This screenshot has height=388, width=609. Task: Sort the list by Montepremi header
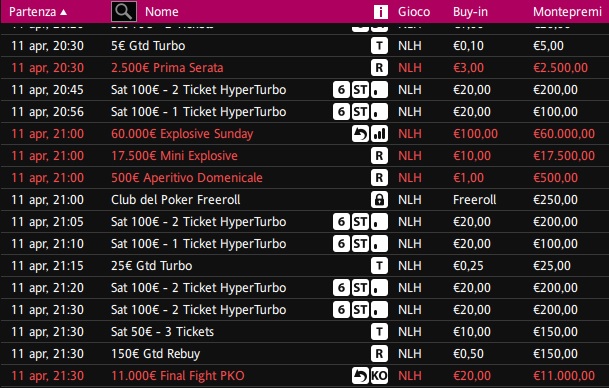[x=567, y=12]
